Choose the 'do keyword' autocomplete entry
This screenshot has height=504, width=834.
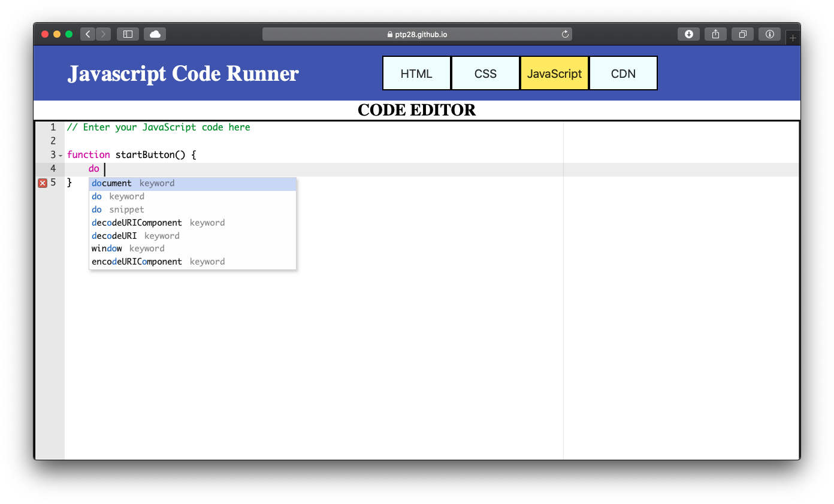pos(192,196)
